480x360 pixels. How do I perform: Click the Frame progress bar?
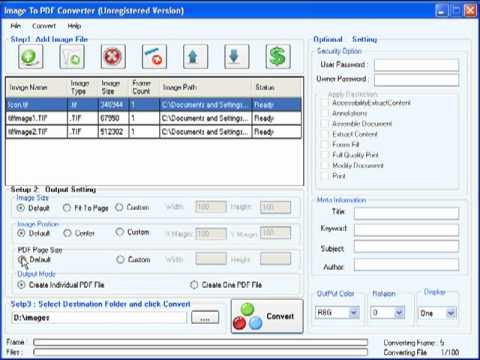[200, 342]
